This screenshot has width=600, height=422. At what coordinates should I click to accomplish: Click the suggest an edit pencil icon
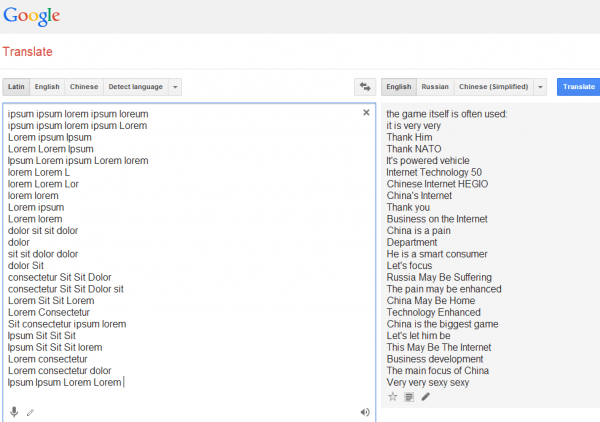[426, 397]
